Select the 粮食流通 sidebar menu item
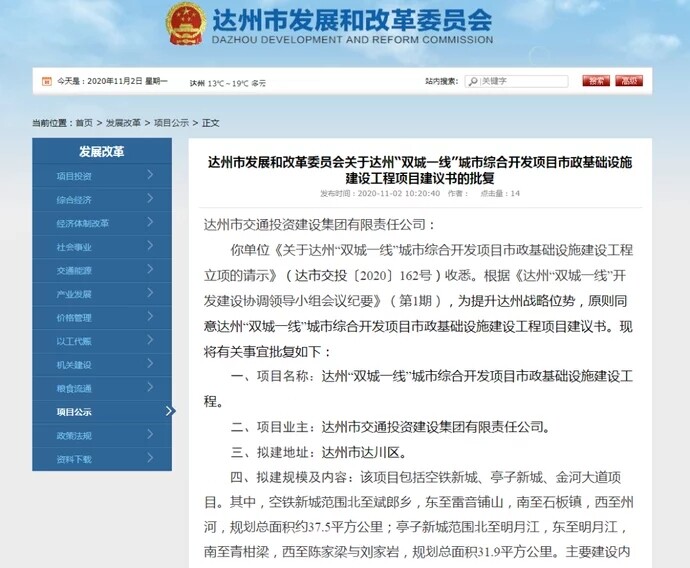This screenshot has width=690, height=568. (x=75, y=388)
